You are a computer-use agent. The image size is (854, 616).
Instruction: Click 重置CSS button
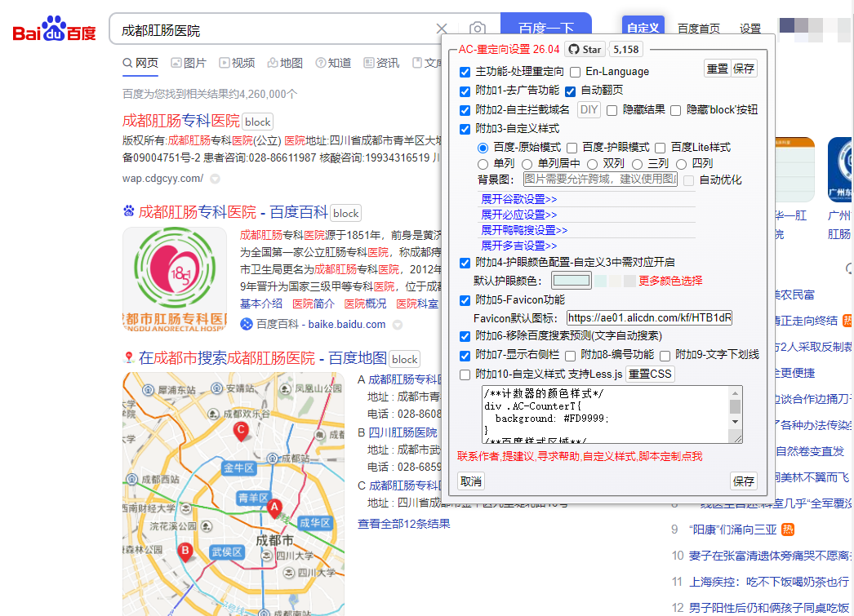(651, 374)
